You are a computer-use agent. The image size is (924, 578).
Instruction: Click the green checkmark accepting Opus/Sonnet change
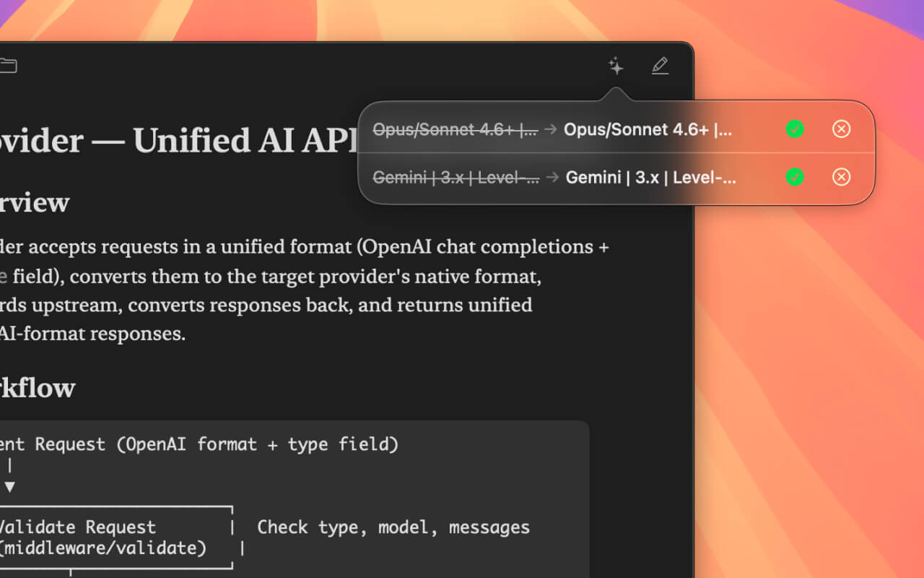coord(795,129)
